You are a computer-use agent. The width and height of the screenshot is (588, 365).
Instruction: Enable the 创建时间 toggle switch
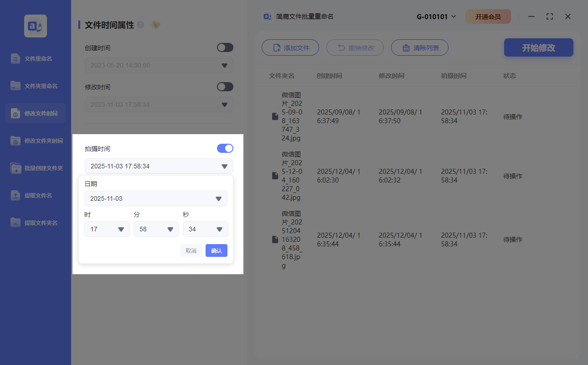click(225, 47)
